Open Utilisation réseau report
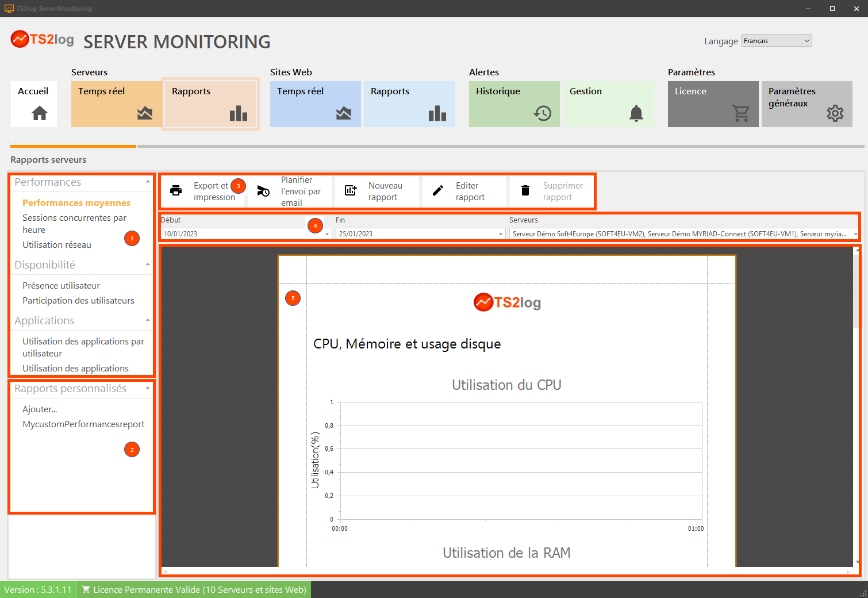This screenshot has width=868, height=598. click(57, 245)
